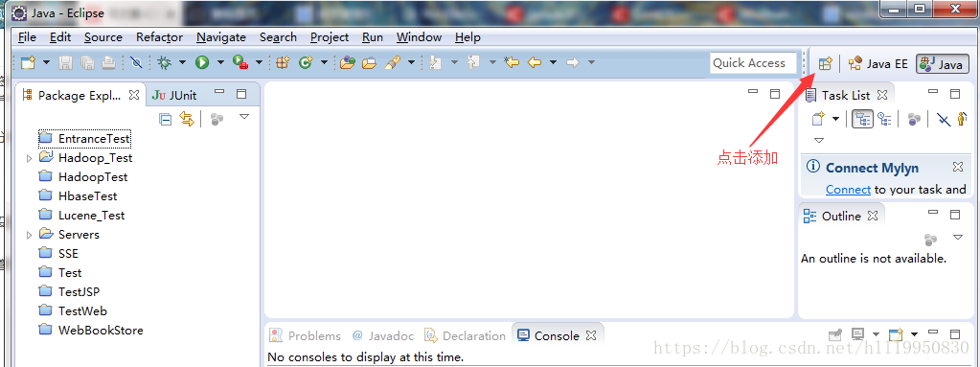Click the Open Perspective icon
Viewport: 980px width, 367px height.
[826, 63]
